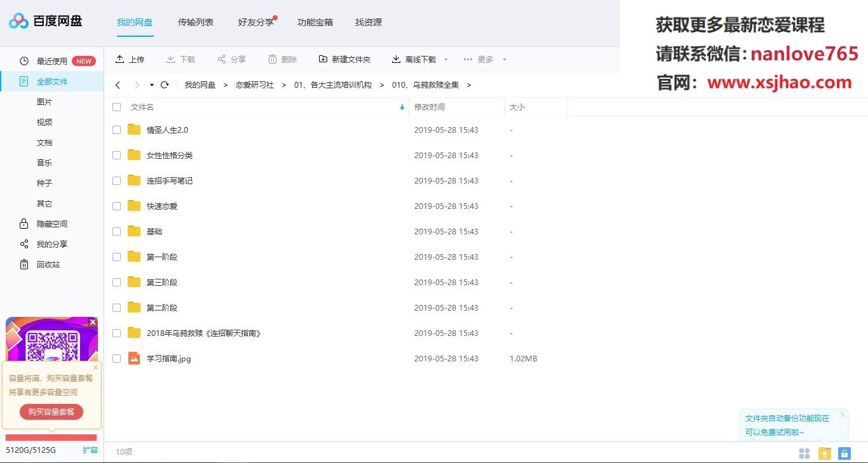Refresh the file list
Screen dimensions: 868x463
[165, 84]
